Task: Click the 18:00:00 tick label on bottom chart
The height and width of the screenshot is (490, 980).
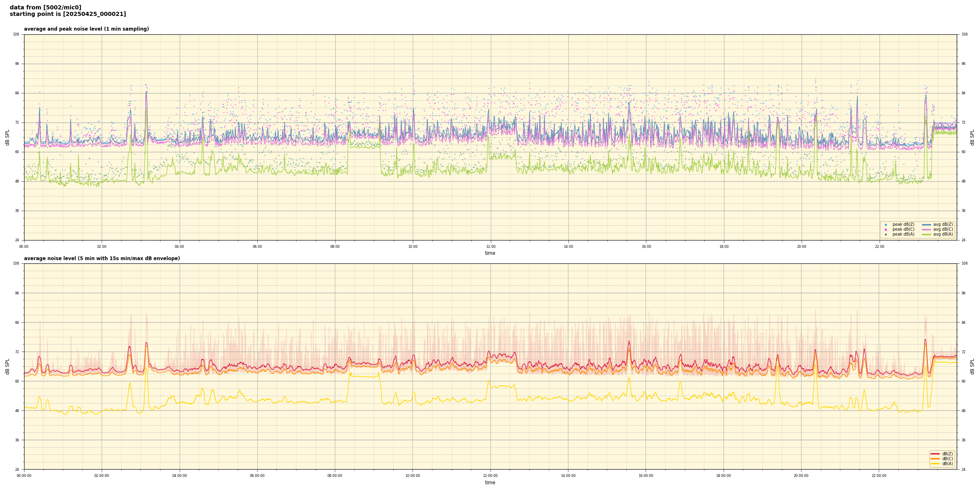Action: (x=724, y=476)
